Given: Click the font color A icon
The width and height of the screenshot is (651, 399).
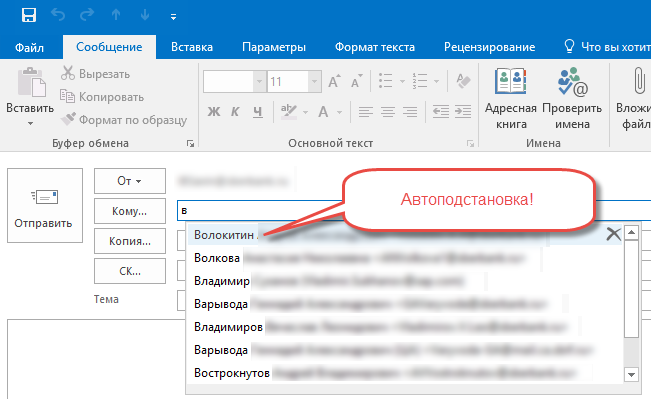Looking at the screenshot, I should [x=323, y=112].
